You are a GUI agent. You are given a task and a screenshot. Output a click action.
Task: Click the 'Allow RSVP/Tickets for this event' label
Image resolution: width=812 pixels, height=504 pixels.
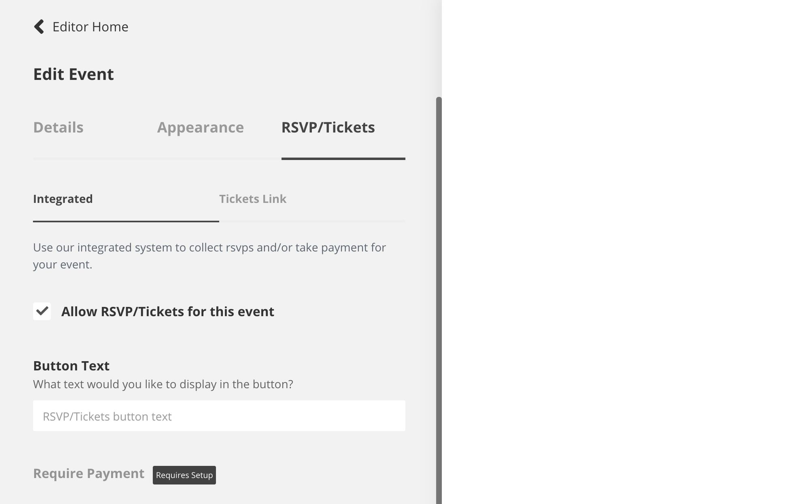pos(167,312)
